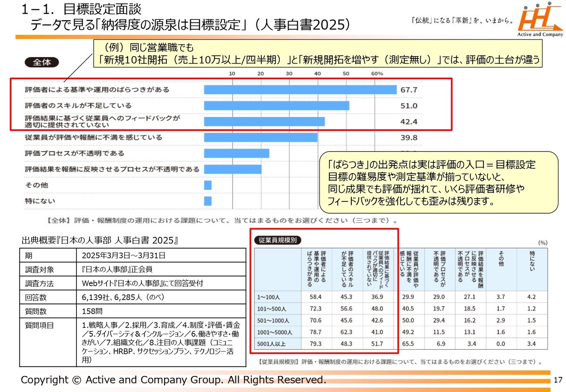Click the bar for 評価者のスキルが不足している
The image size is (566, 392).
tap(276, 106)
